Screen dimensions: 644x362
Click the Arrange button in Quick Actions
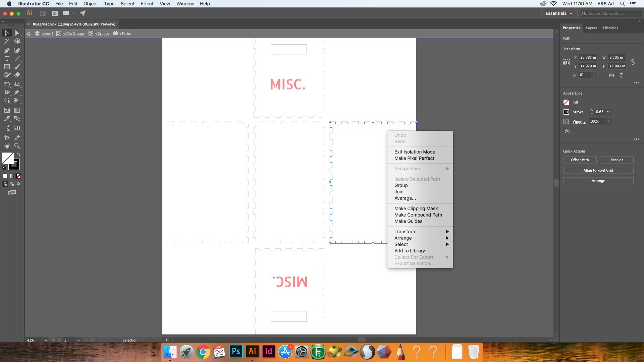[x=598, y=180]
